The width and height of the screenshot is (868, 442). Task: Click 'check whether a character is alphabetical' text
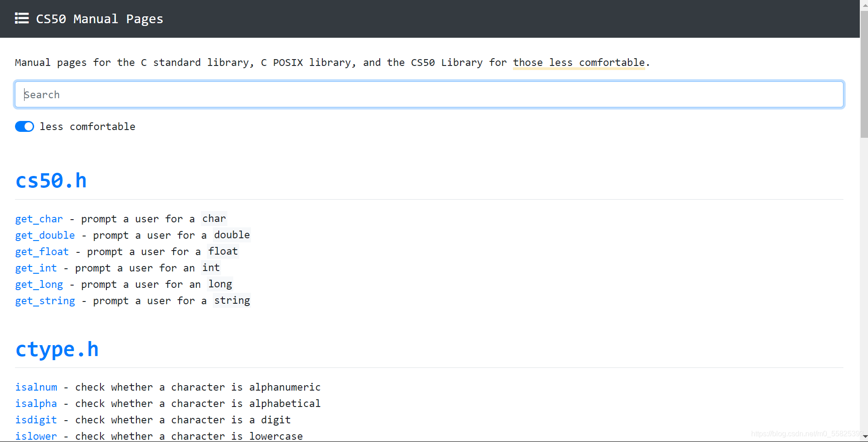pos(198,403)
